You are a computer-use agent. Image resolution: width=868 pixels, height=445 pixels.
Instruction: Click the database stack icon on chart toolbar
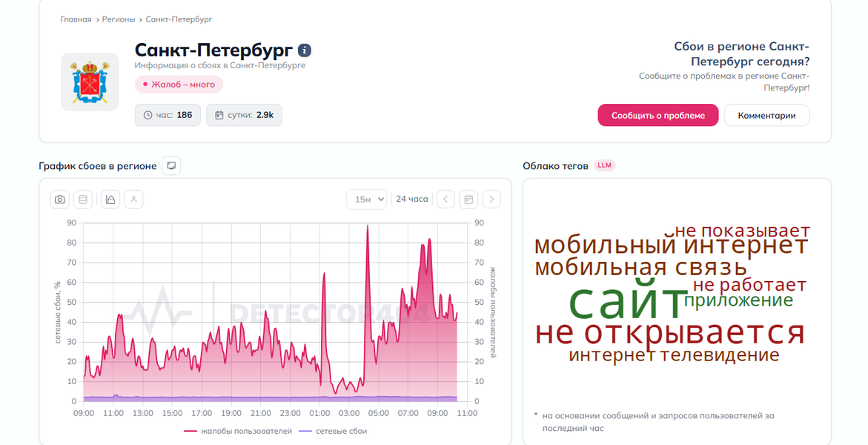point(83,200)
